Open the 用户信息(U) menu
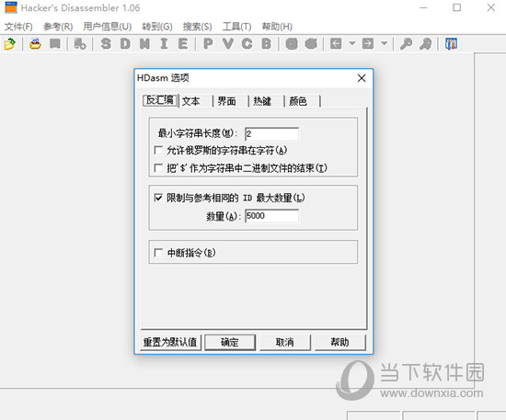The width and height of the screenshot is (506, 420). 108,27
